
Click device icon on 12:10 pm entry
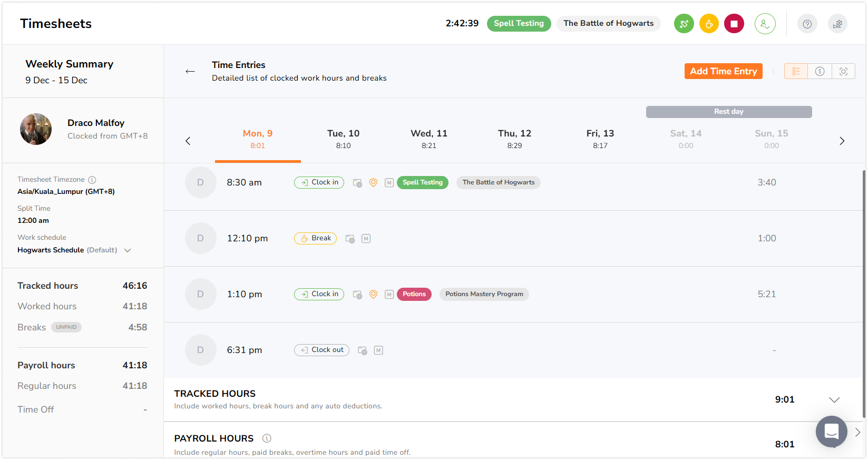point(350,239)
